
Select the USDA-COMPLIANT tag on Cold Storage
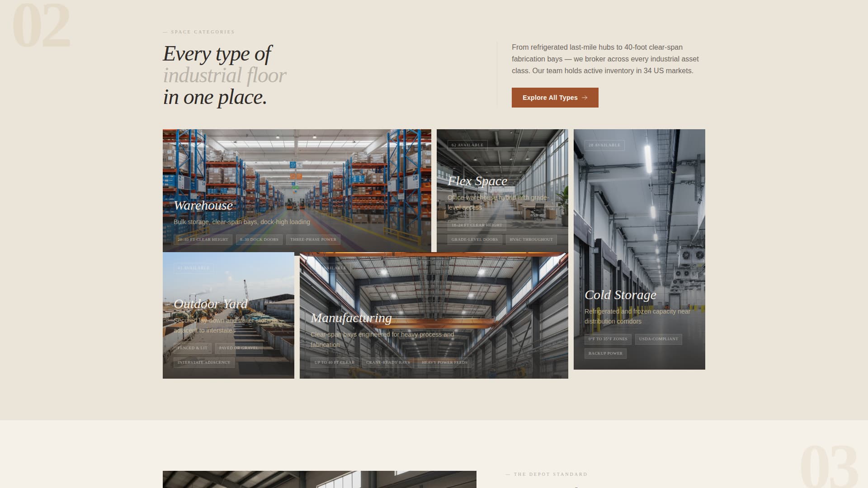click(658, 339)
